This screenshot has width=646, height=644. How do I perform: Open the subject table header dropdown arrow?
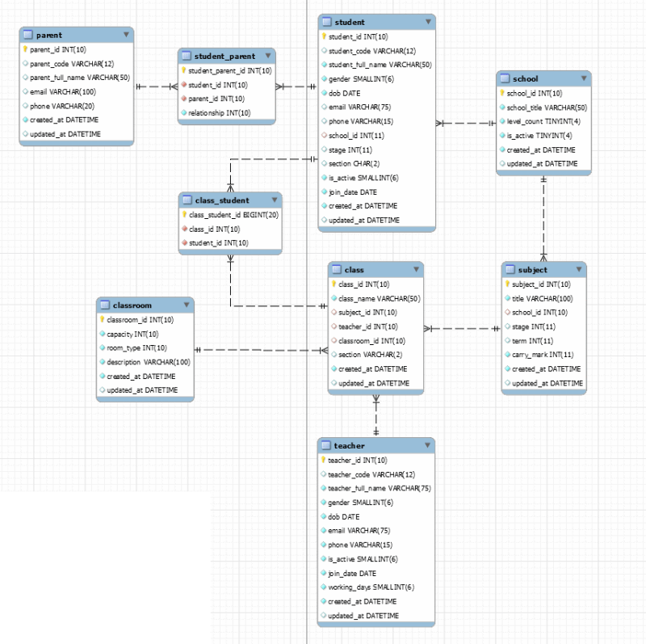tap(580, 270)
